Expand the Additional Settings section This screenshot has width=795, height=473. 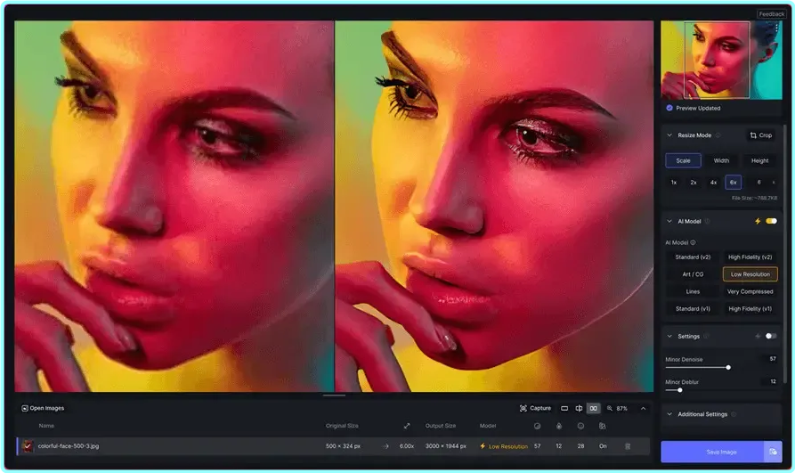669,414
